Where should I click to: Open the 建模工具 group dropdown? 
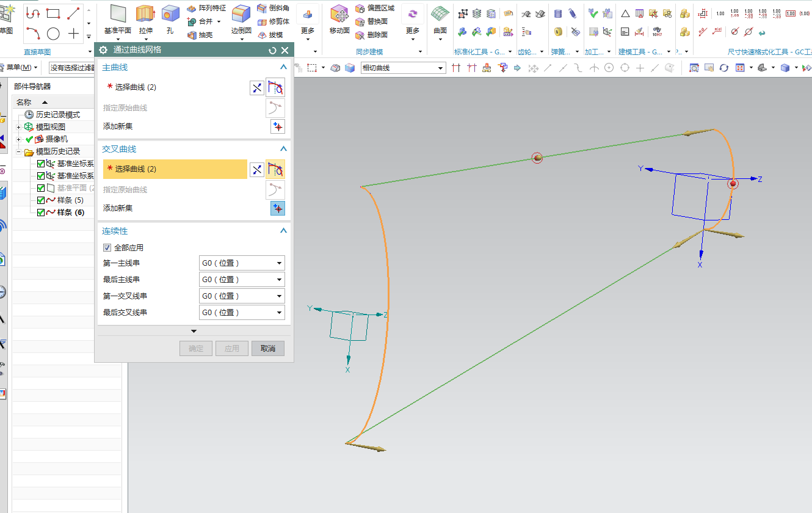[x=669, y=52]
